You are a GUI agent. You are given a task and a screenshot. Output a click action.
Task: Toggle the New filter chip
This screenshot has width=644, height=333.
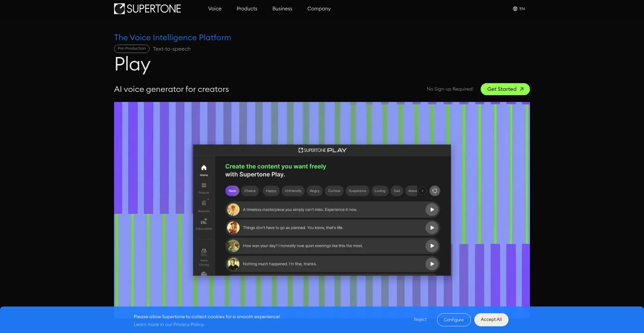tap(232, 191)
